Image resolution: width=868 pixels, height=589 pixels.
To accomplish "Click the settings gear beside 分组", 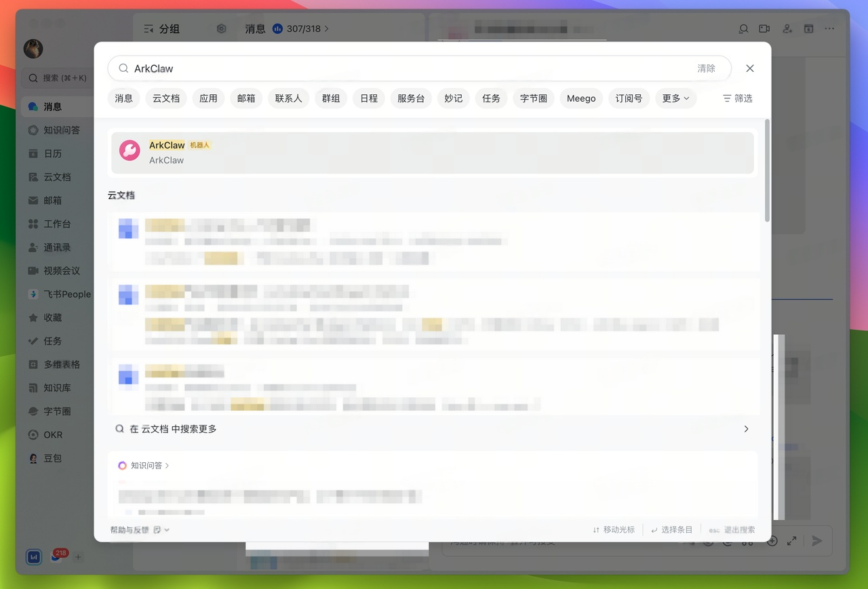I will pyautogui.click(x=221, y=28).
